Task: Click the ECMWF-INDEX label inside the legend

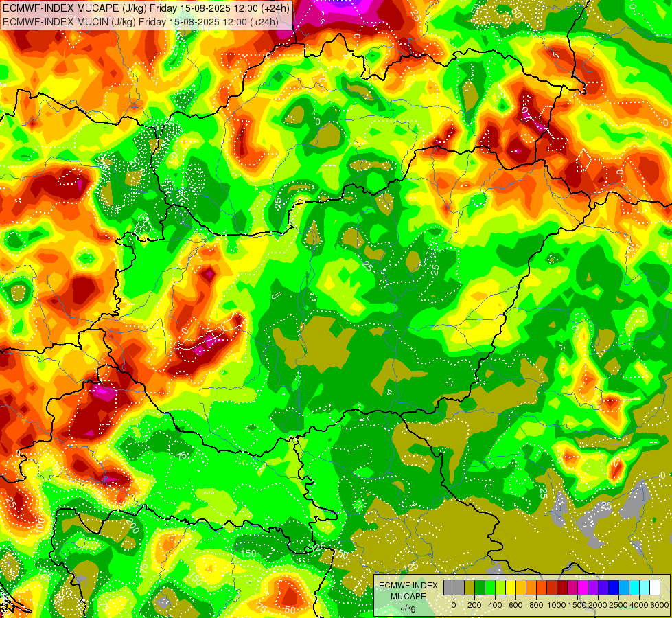Action: click(x=408, y=586)
